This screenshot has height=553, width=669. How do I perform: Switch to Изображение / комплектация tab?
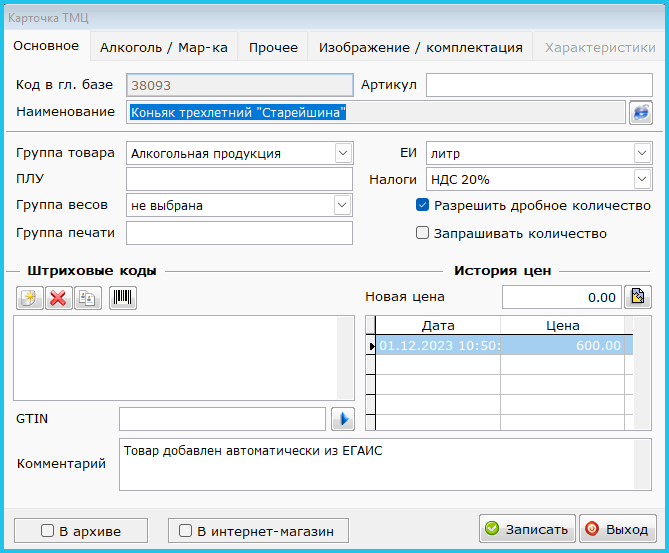(x=421, y=47)
